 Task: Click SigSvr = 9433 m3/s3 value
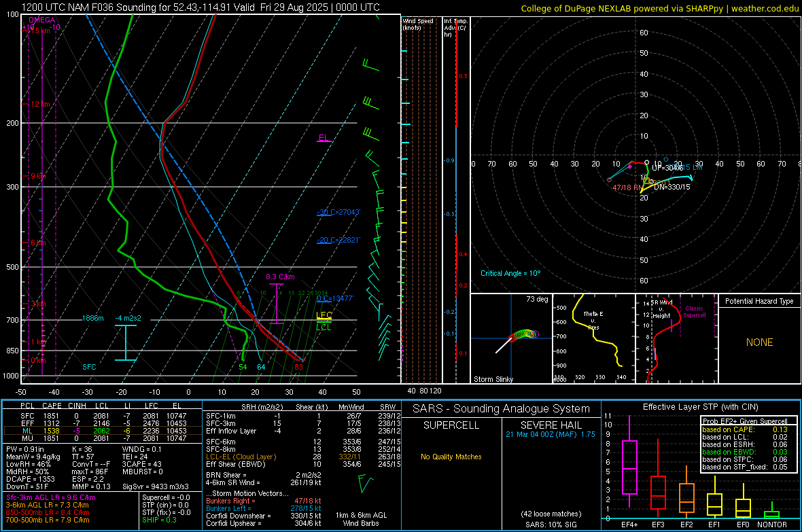pos(156,487)
